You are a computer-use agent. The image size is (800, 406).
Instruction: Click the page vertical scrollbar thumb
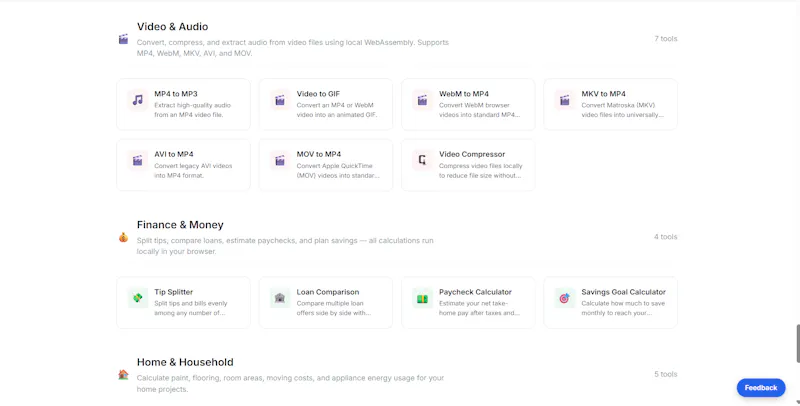pos(797,343)
